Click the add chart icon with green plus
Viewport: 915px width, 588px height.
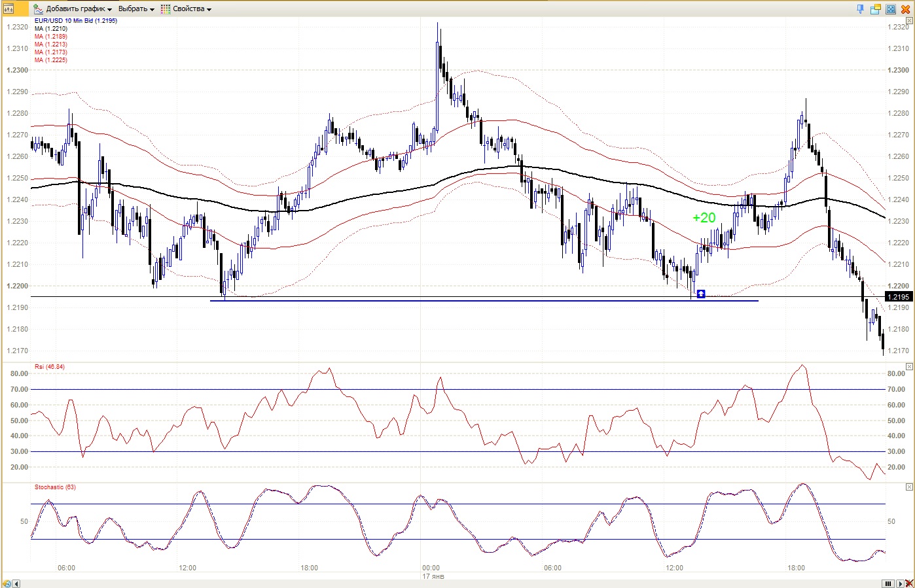point(39,9)
